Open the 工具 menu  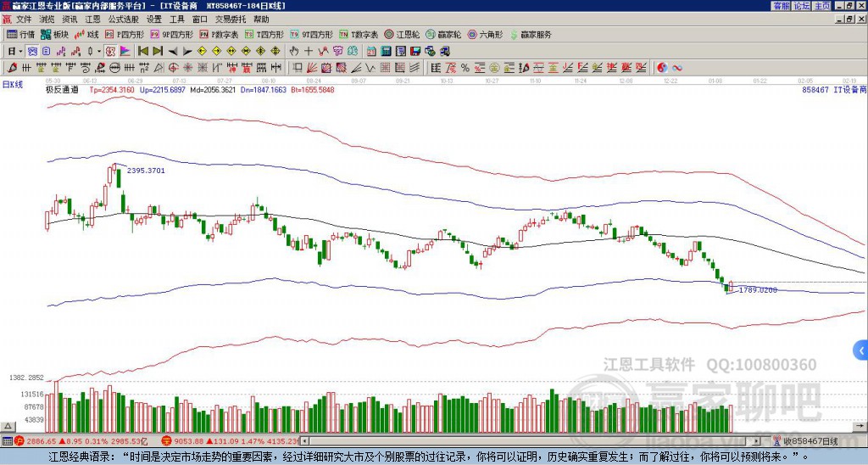(x=176, y=20)
